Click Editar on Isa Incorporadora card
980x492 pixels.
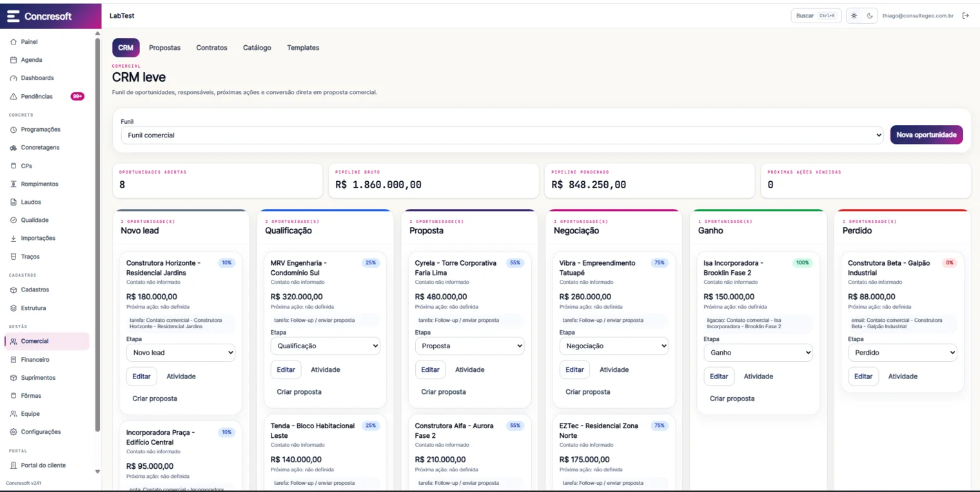pos(719,377)
